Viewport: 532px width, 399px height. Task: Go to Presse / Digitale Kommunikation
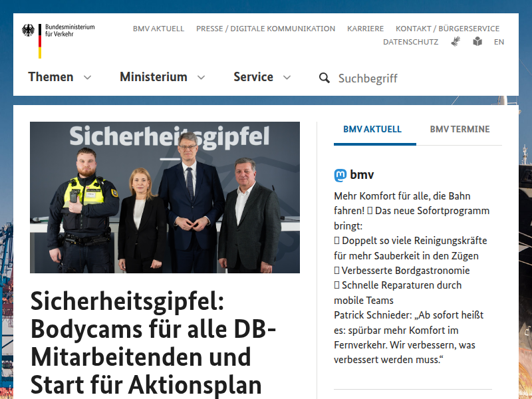[265, 29]
